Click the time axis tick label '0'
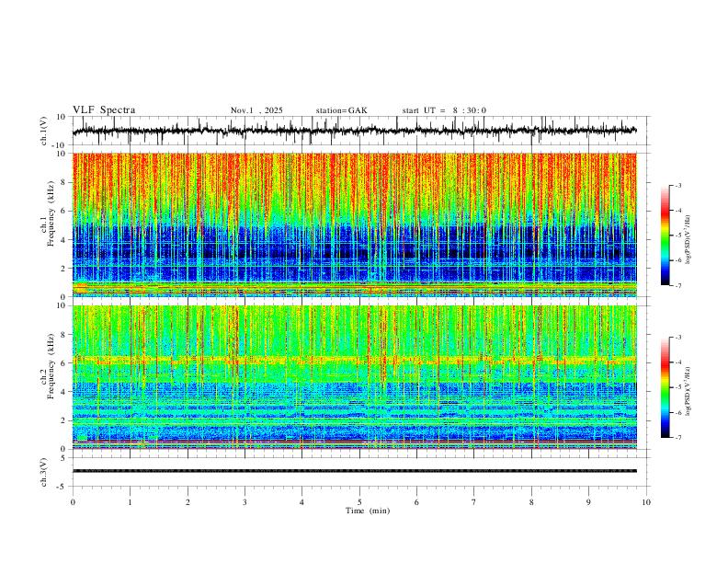Image resolution: width=728 pixels, height=563 pixels. click(73, 502)
